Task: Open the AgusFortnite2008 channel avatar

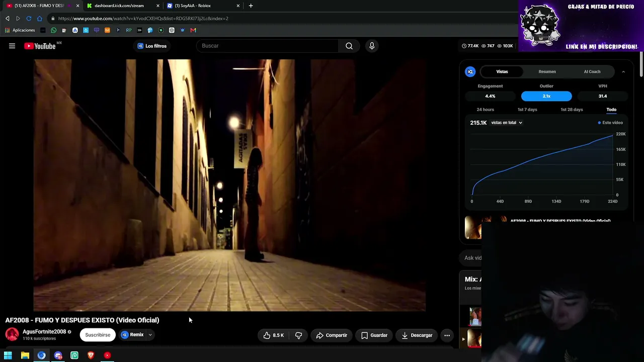Action: click(12, 334)
